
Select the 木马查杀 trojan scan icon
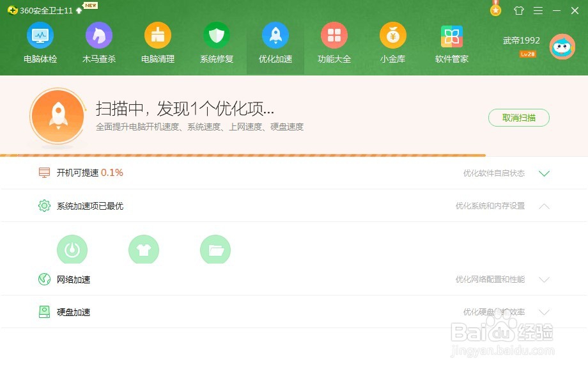point(98,42)
